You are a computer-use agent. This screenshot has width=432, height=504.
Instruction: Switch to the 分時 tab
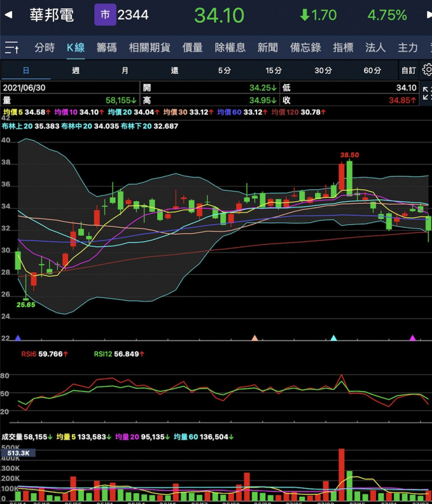(45, 48)
